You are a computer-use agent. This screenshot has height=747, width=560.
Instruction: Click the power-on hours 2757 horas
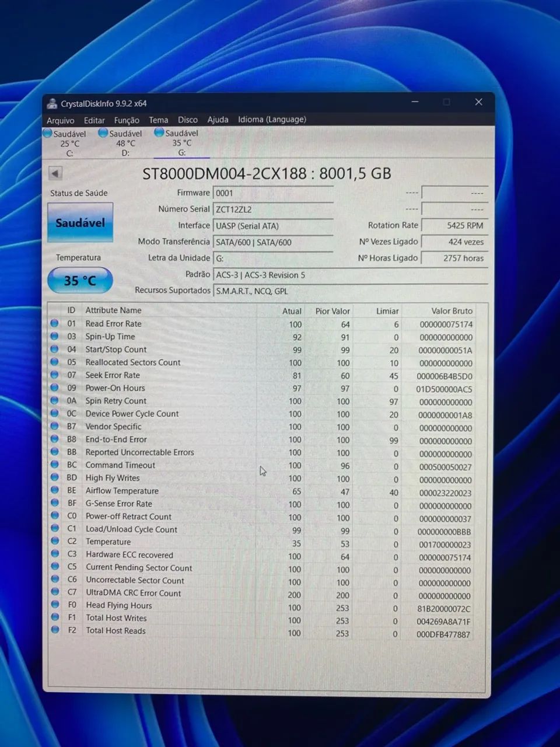454,258
